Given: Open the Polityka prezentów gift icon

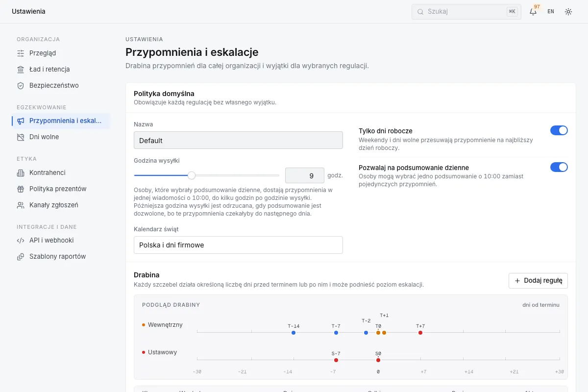Looking at the screenshot, I should click(x=21, y=189).
